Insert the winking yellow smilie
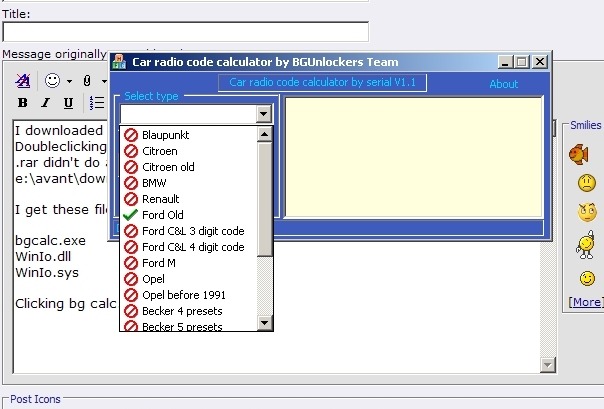 tap(587, 278)
